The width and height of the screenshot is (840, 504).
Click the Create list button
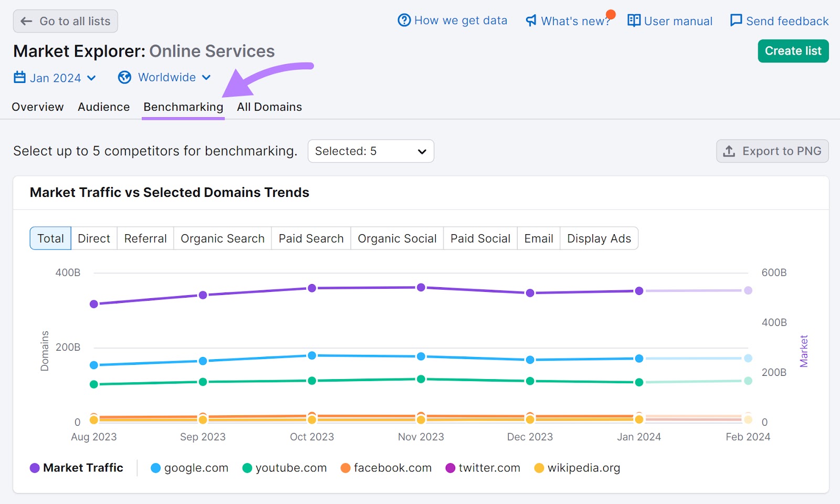[793, 51]
